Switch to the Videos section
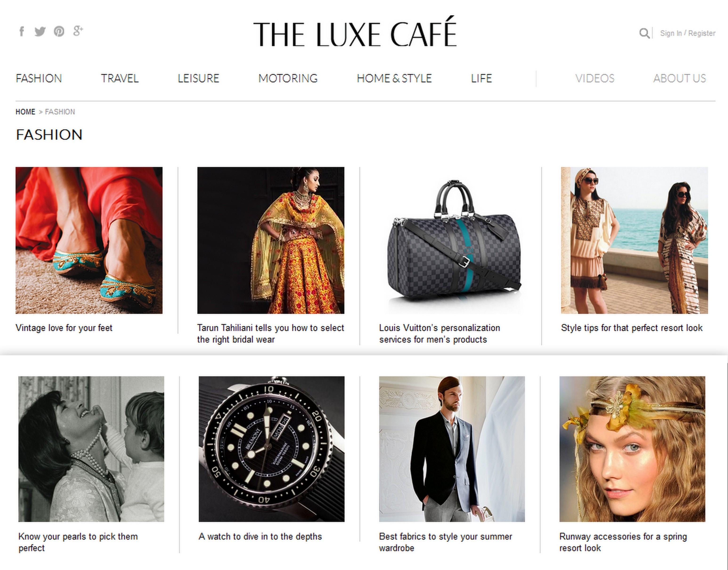The height and width of the screenshot is (570, 728). click(x=594, y=78)
